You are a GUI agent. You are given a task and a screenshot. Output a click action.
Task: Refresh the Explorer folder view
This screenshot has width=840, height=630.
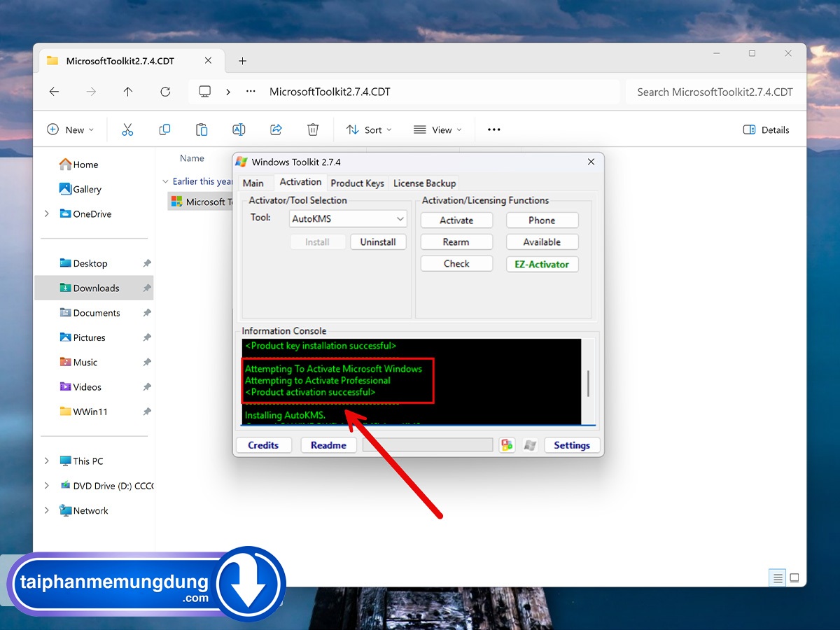click(x=165, y=92)
